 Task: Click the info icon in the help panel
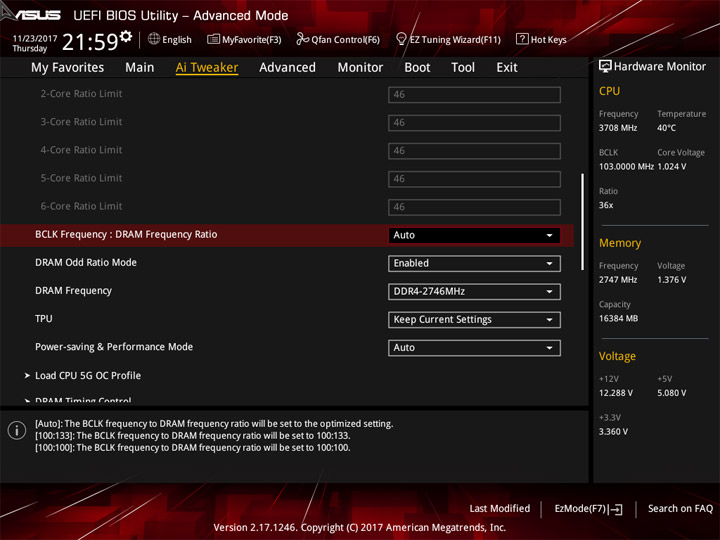pos(17,430)
